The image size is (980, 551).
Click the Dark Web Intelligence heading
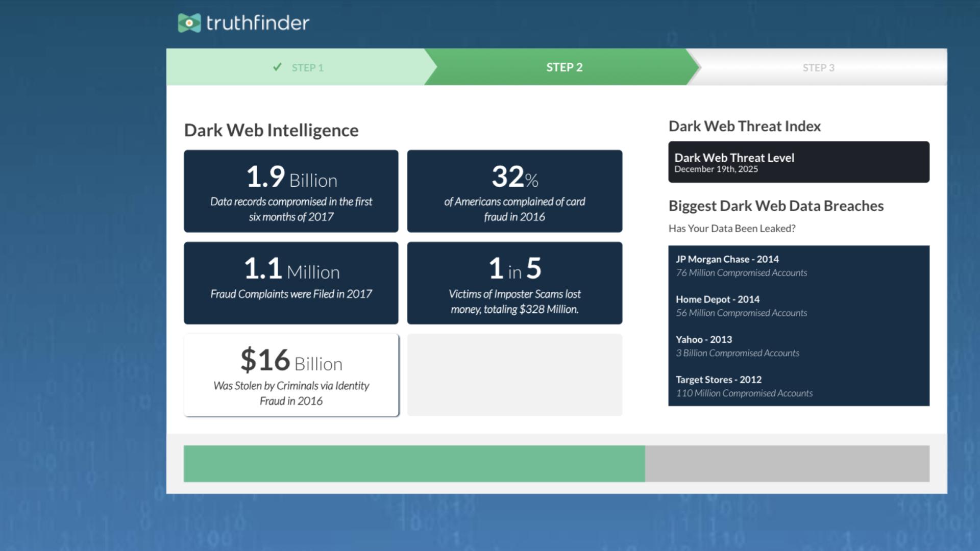click(x=272, y=130)
